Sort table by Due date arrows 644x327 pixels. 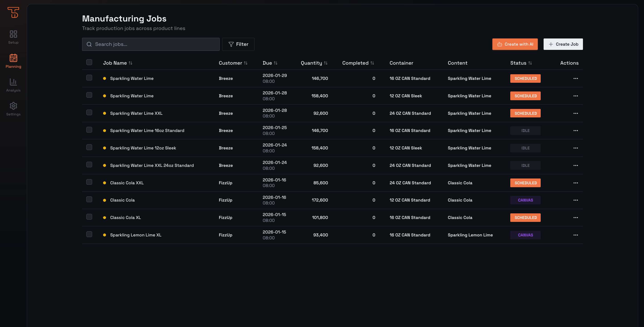click(275, 63)
